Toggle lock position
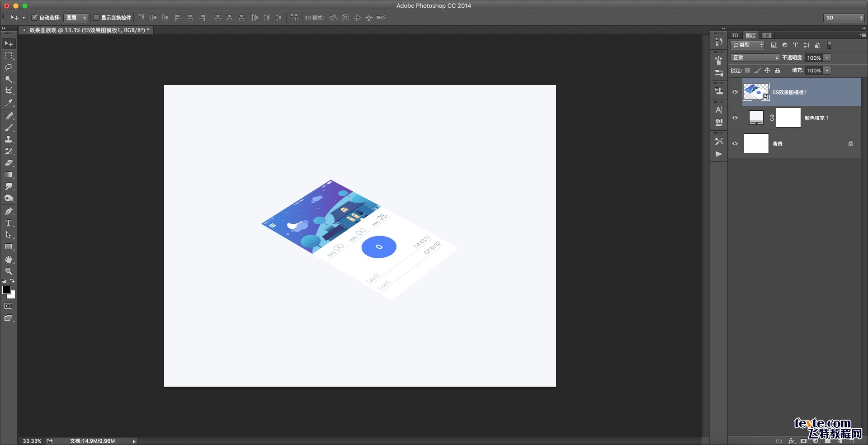The image size is (868, 445). (x=768, y=71)
